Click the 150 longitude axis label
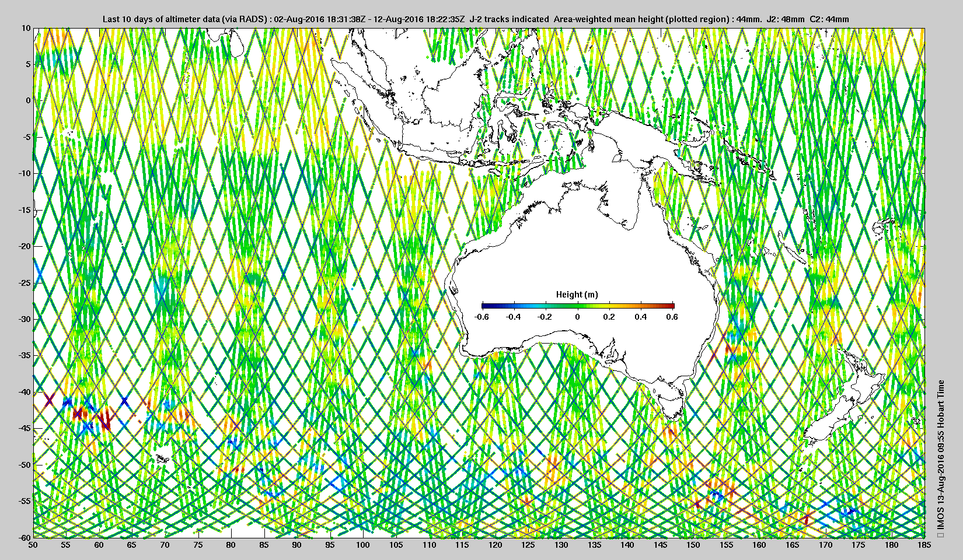This screenshot has width=963, height=560. (x=693, y=545)
